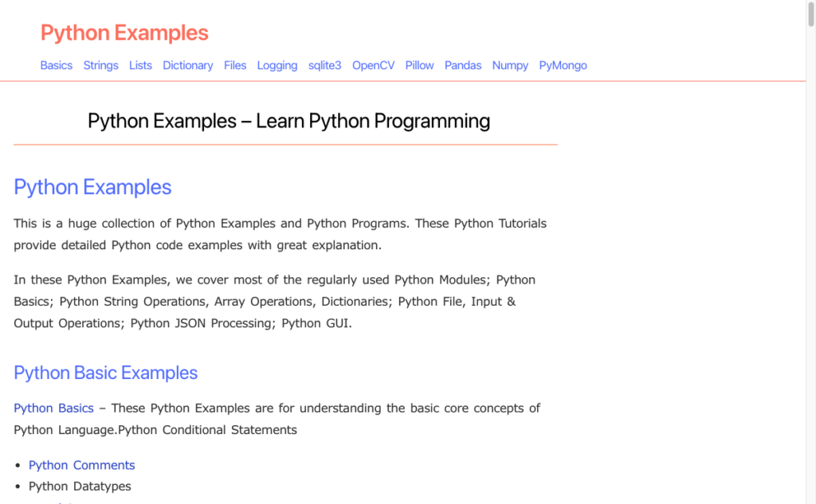This screenshot has width=816, height=504.
Task: Select the Numpy navigation link
Action: pos(510,65)
